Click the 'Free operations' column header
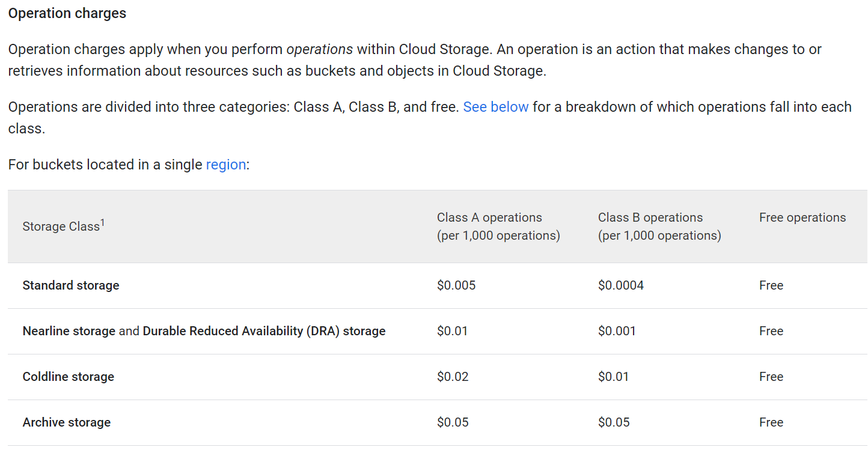 pyautogui.click(x=802, y=217)
